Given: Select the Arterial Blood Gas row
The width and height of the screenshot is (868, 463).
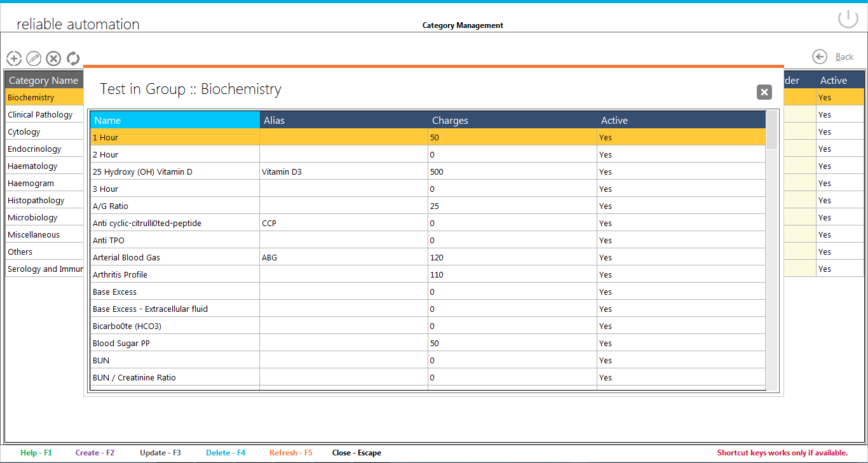Looking at the screenshot, I should pos(428,257).
